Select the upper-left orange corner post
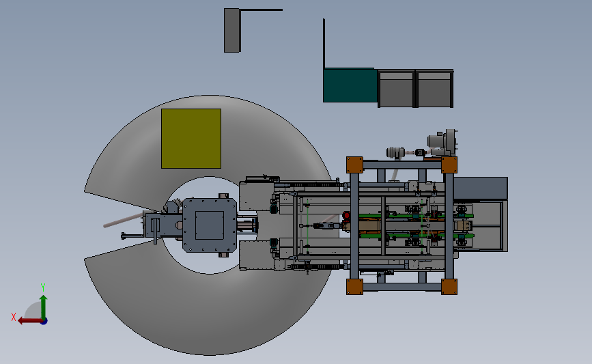 click(354, 165)
